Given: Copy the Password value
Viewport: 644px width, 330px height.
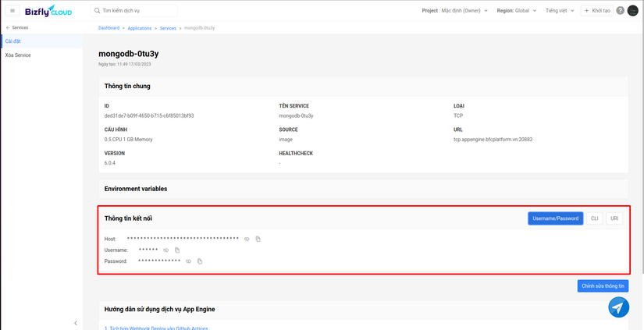Looking at the screenshot, I should [200, 261].
